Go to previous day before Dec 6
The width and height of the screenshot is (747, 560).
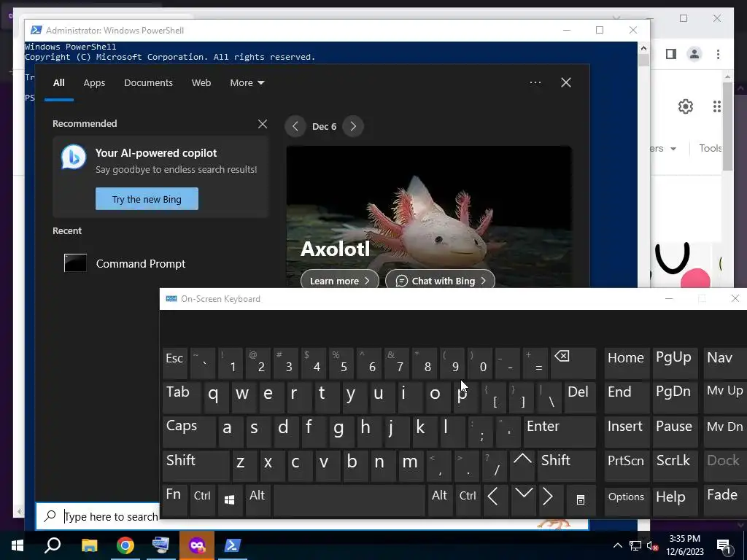(x=295, y=127)
